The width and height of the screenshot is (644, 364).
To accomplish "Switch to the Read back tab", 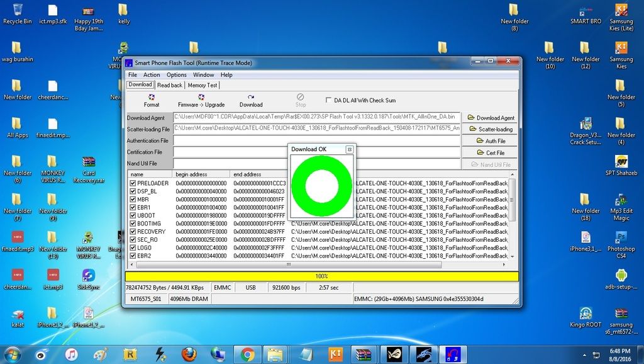I will tap(169, 85).
